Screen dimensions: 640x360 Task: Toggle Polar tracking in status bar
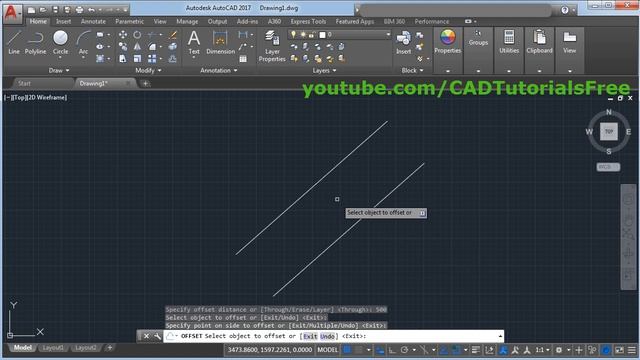coord(404,350)
